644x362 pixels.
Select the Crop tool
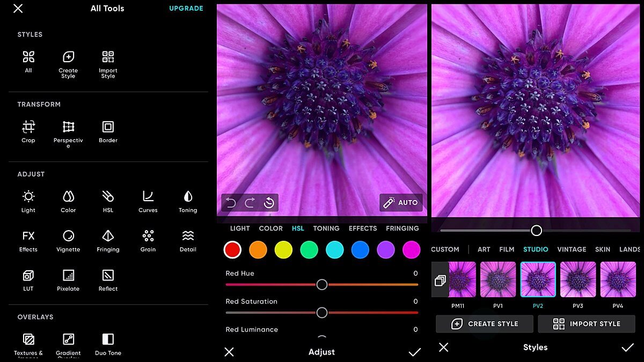coord(28,131)
